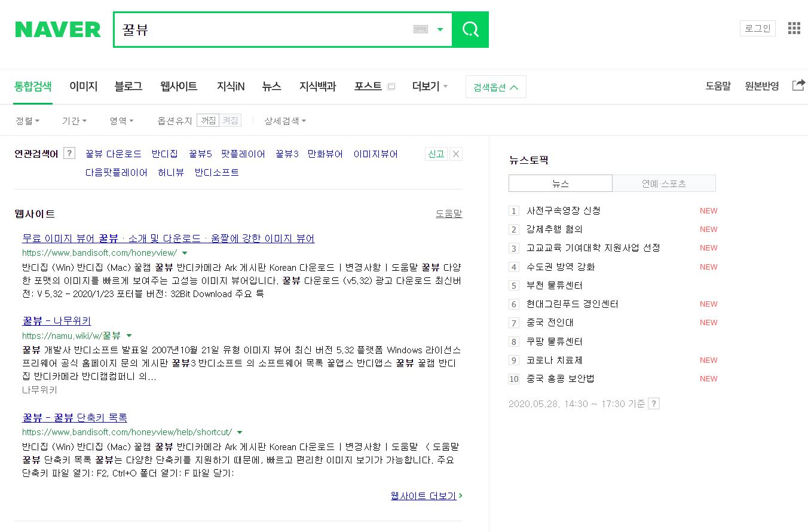Click the 신고 button
This screenshot has width=808, height=532.
(x=436, y=154)
